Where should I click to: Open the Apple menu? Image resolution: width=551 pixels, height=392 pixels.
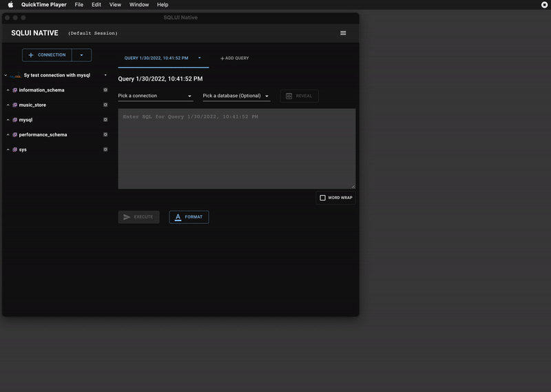10,5
